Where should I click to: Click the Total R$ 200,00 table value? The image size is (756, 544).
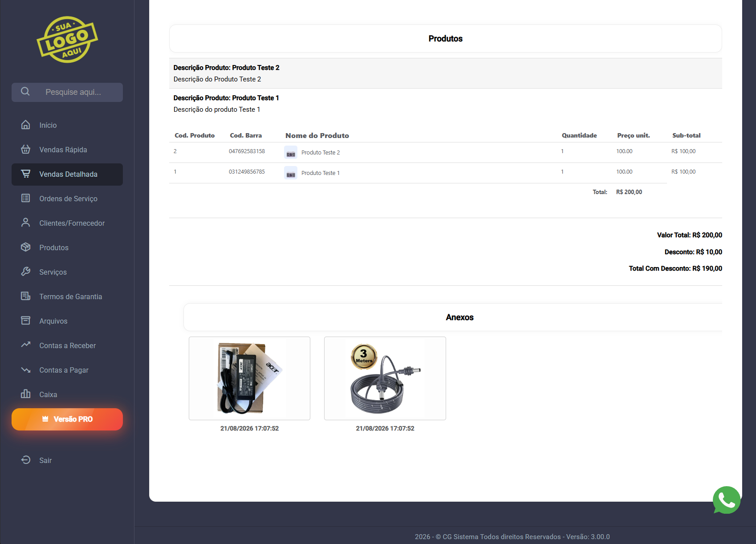click(629, 192)
